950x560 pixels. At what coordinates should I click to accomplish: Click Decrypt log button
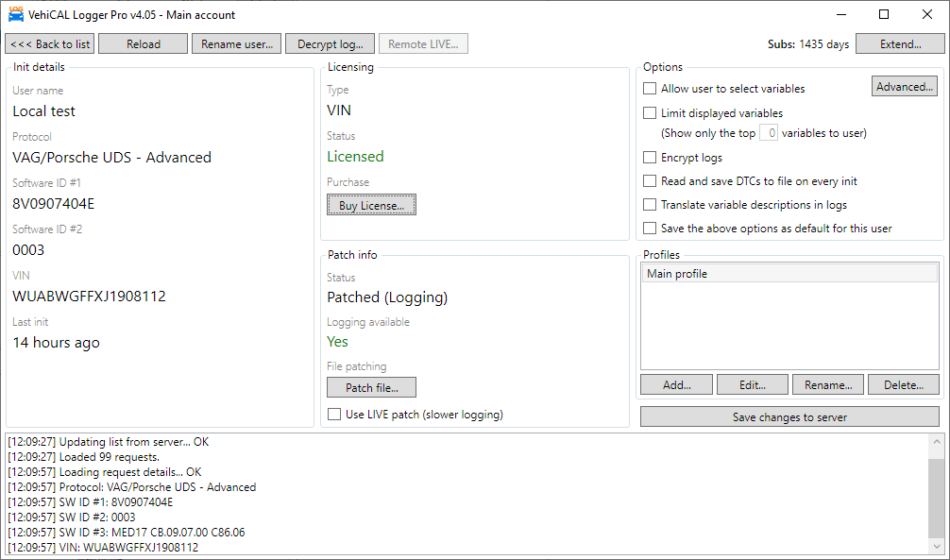330,44
